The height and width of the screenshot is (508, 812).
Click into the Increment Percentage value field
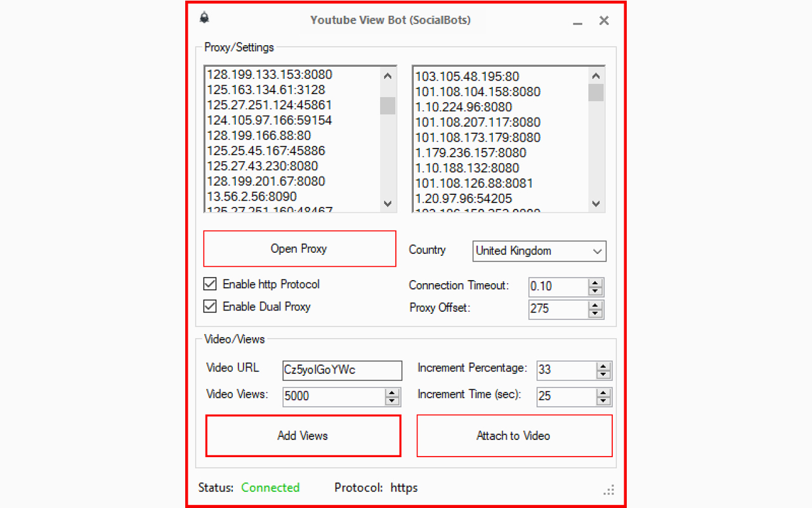(x=566, y=370)
